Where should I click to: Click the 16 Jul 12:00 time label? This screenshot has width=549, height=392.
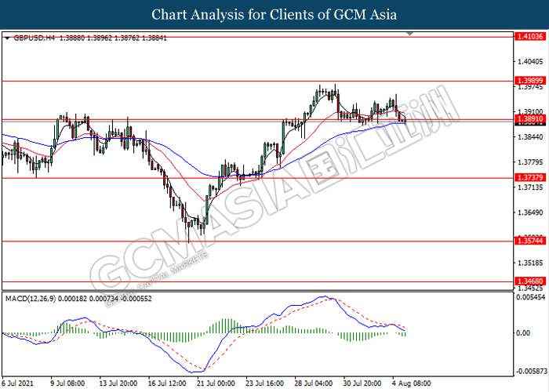[166, 383]
